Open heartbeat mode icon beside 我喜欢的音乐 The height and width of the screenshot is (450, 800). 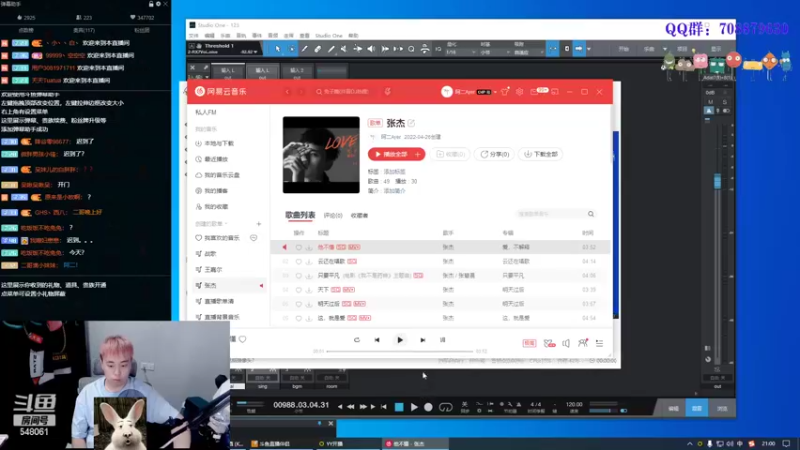click(253, 238)
